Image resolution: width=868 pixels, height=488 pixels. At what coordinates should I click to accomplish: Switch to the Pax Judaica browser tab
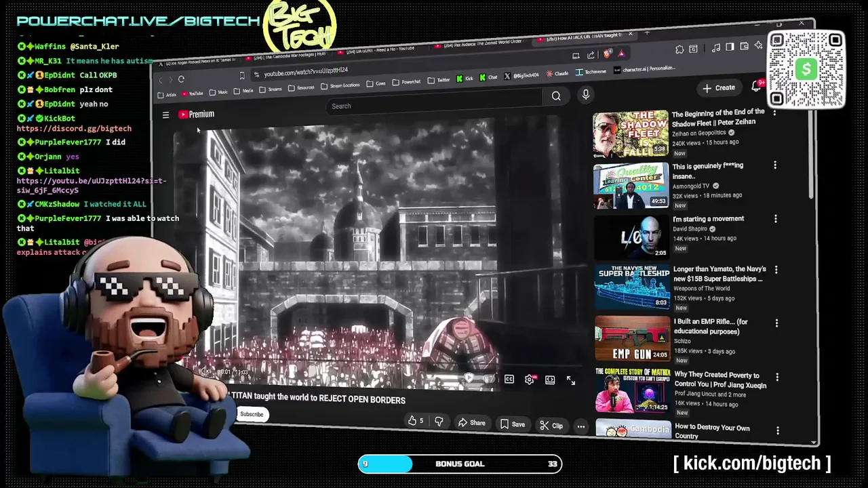[481, 45]
